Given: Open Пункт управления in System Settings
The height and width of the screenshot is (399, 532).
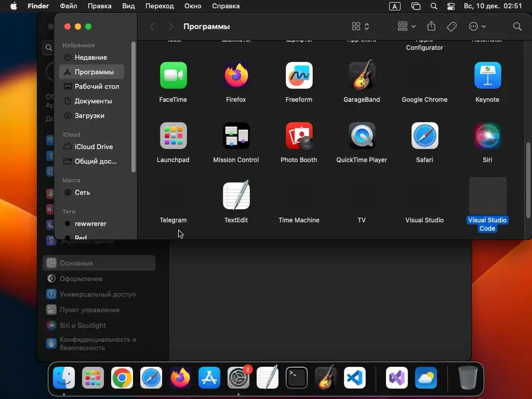Looking at the screenshot, I should pyautogui.click(x=99, y=310).
